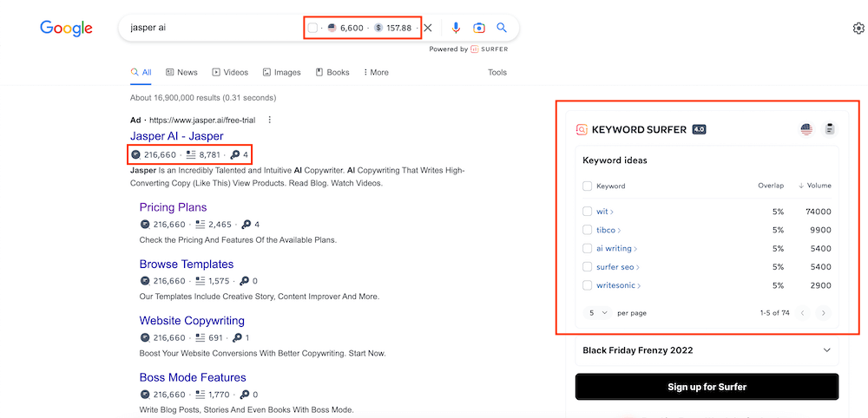Click word count icon beside 1,575

201,281
